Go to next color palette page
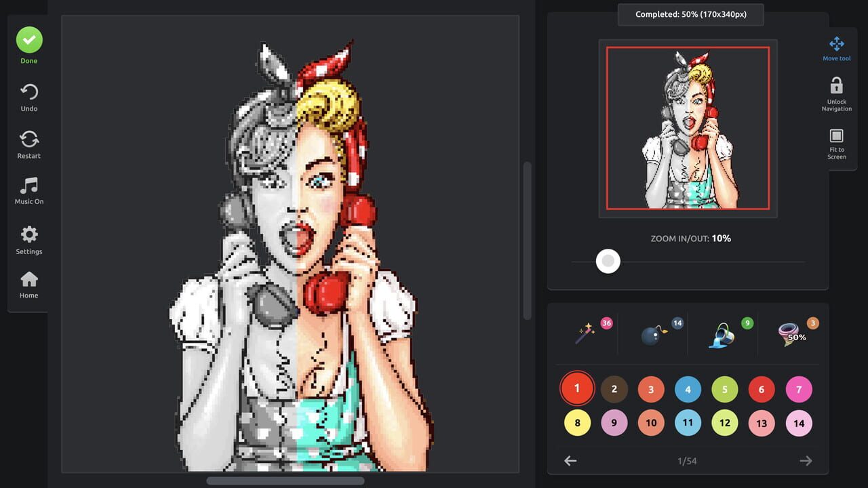Screen dimensions: 868x488 [806, 461]
